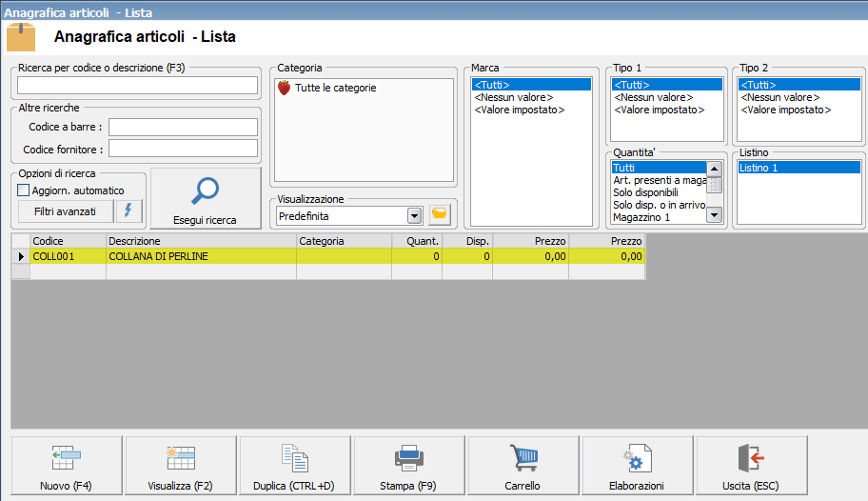This screenshot has height=501, width=868.
Task: Click the magnifier Esegui ricerca button
Action: (205, 198)
